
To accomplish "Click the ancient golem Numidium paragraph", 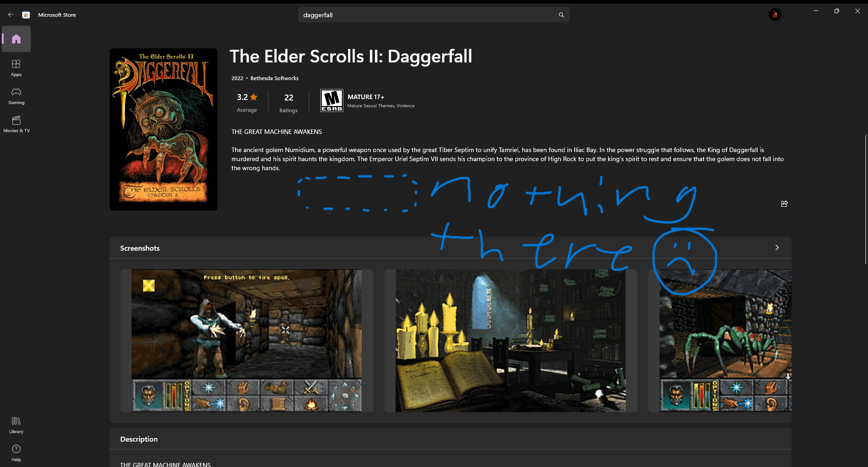I will click(508, 159).
